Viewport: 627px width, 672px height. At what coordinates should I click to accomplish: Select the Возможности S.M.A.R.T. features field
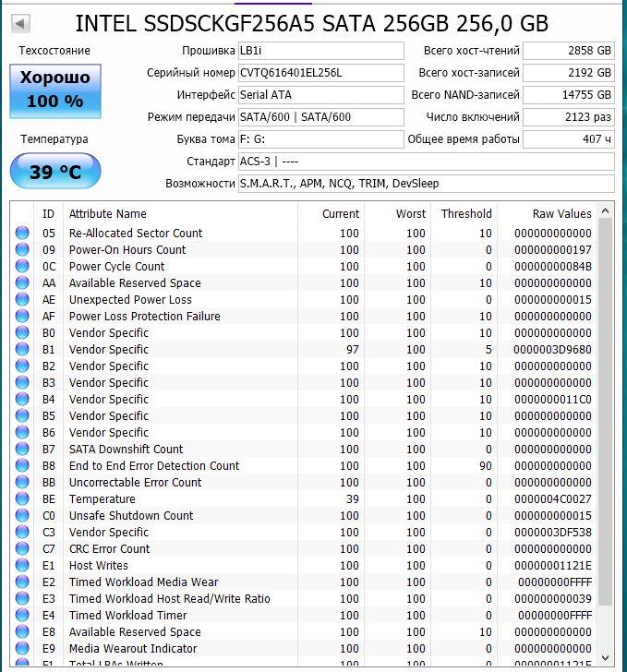coord(427,184)
